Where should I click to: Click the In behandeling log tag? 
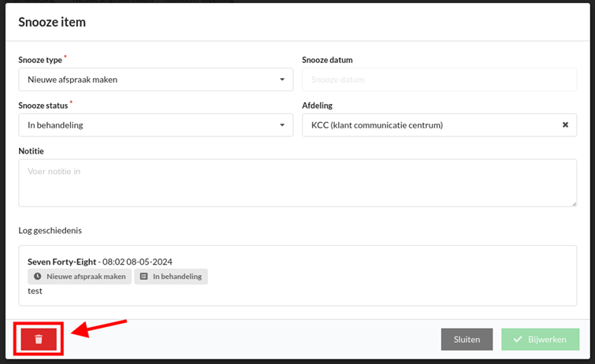(x=171, y=277)
